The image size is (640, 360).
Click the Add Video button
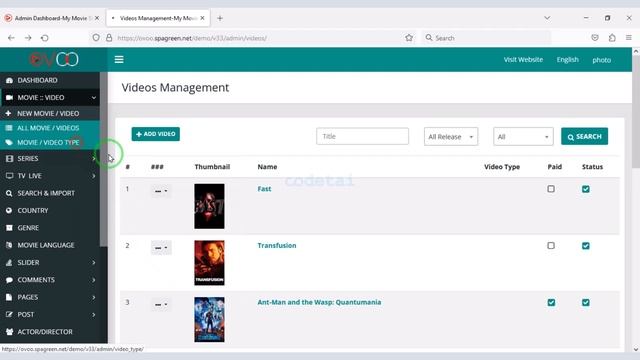point(156,134)
